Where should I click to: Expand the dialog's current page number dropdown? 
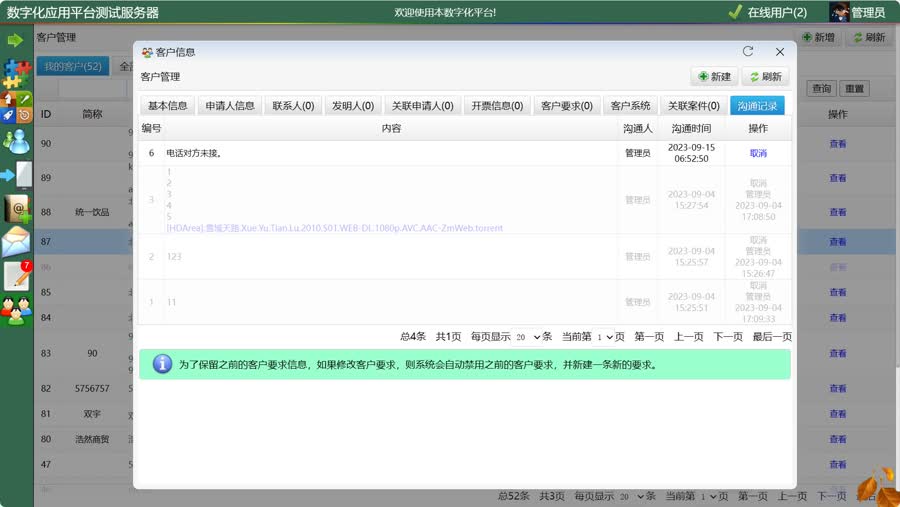[604, 337]
